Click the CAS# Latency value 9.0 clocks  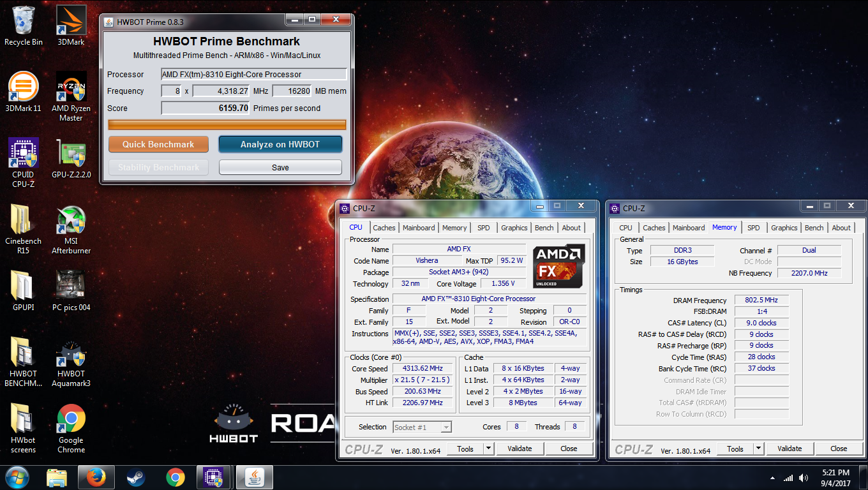click(x=761, y=323)
